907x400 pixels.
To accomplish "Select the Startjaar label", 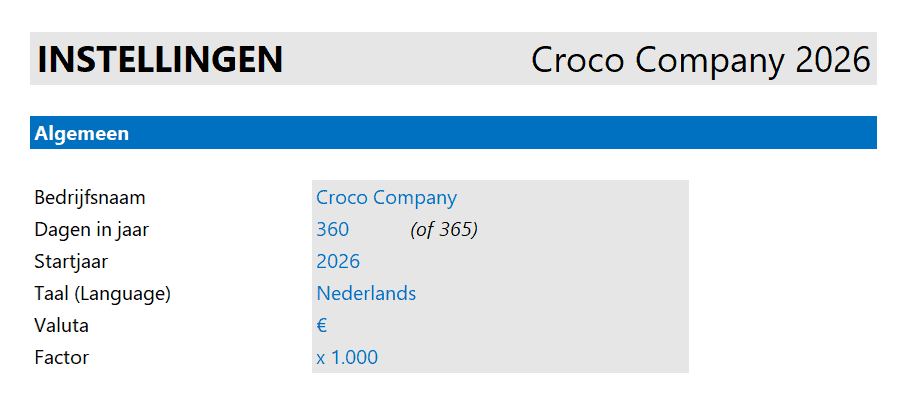I will 71,262.
